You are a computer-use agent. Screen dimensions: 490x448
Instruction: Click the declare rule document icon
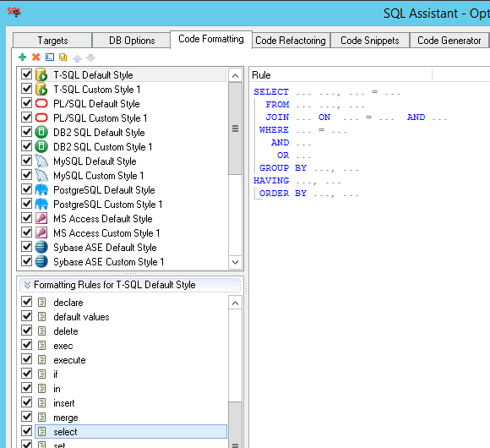pos(41,303)
